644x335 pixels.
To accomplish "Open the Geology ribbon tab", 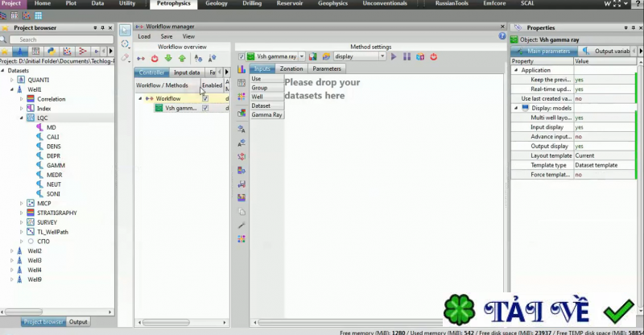I will [217, 4].
